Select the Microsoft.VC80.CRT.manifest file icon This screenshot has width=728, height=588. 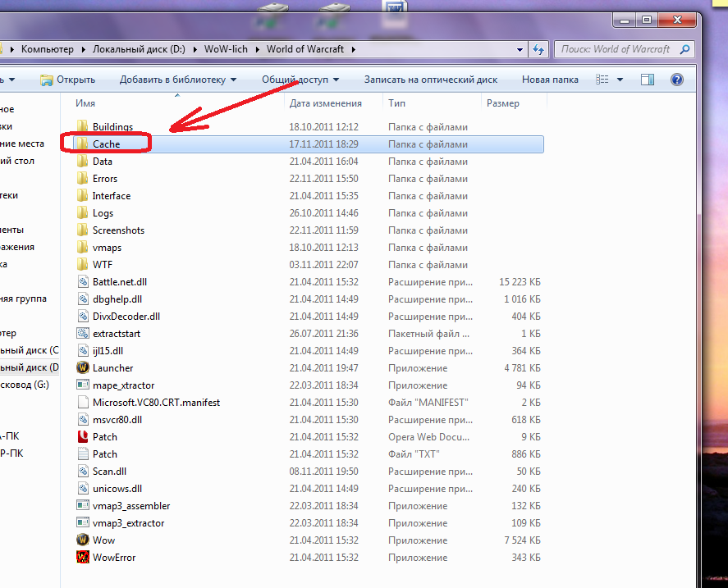[83, 402]
